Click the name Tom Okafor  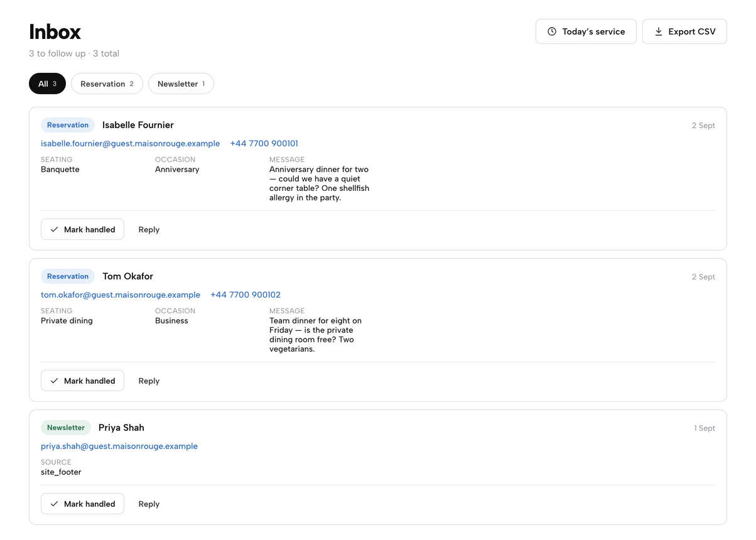point(127,276)
